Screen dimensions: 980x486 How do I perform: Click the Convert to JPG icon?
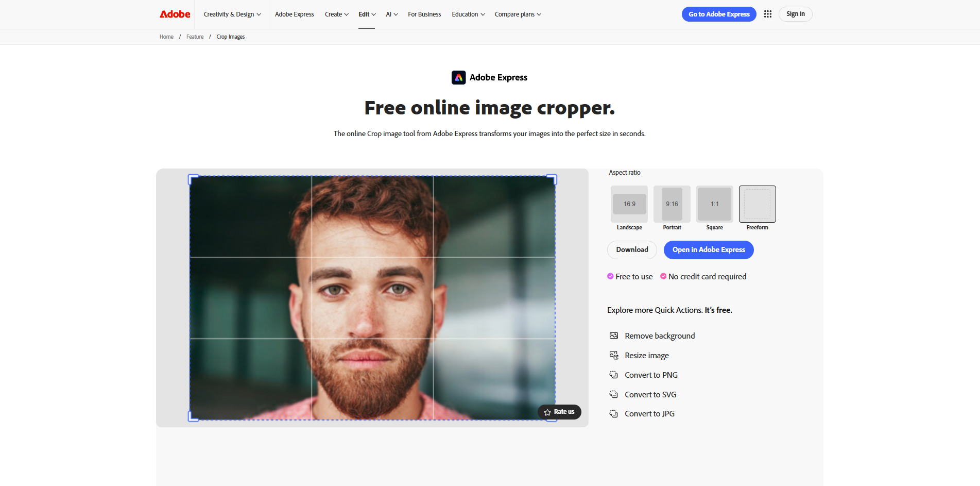pyautogui.click(x=613, y=414)
